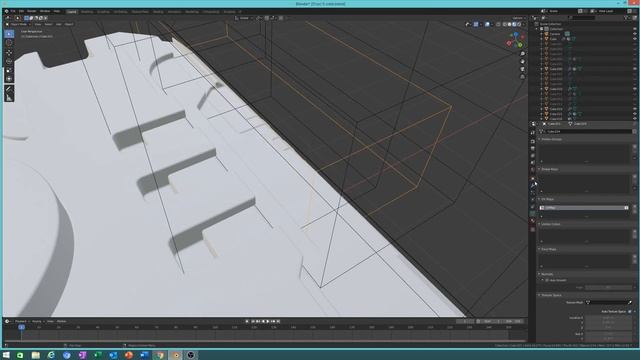Screen dimensions: 640x360
Task: Select the Measure tool
Action: 9,98
